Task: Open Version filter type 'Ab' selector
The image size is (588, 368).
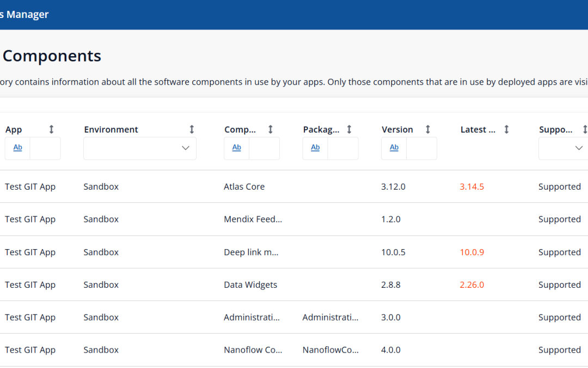Action: point(394,148)
